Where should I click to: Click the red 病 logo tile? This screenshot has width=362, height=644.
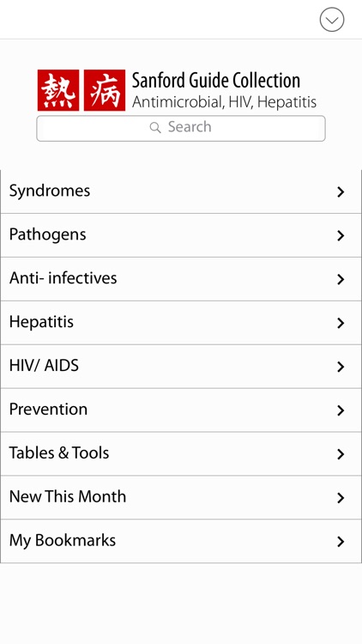(105, 90)
